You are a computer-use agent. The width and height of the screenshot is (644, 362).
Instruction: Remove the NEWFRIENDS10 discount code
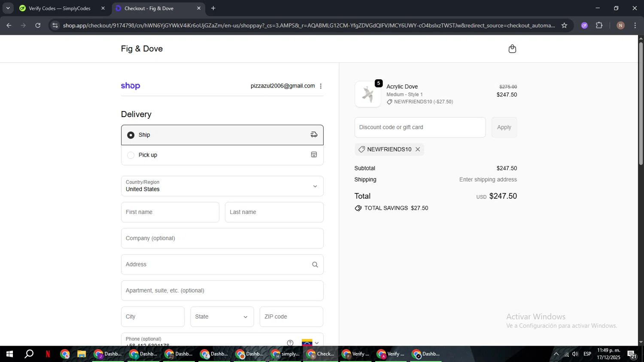tap(417, 149)
